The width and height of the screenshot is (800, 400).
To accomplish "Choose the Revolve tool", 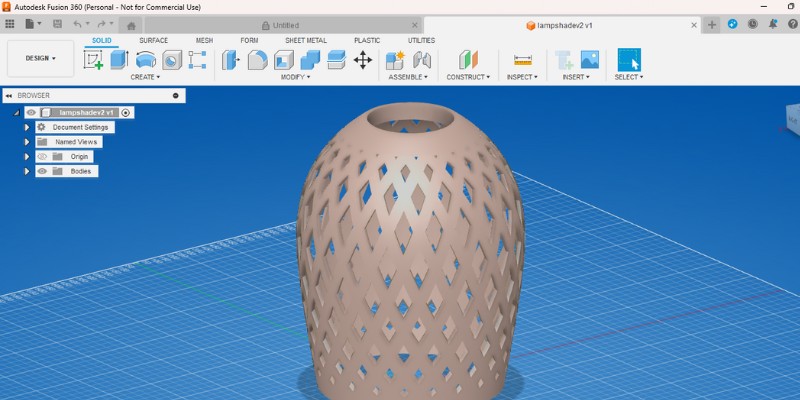I will (146, 60).
